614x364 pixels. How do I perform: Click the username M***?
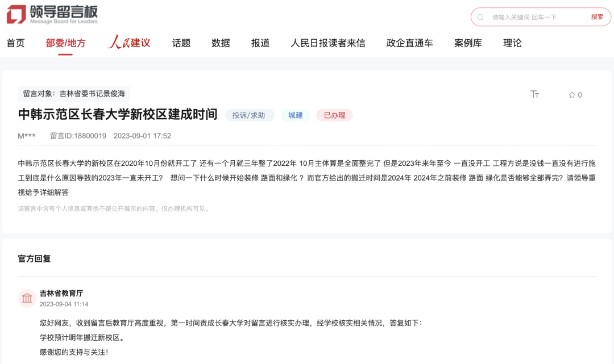[27, 136]
